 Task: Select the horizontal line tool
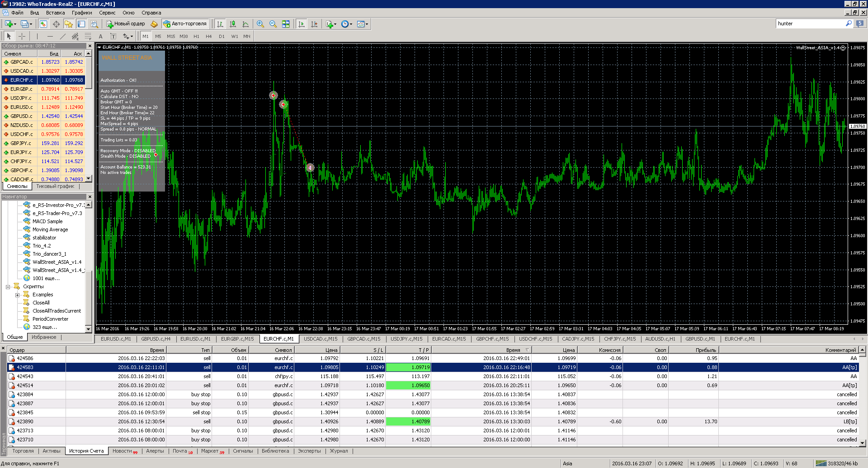[x=50, y=36]
